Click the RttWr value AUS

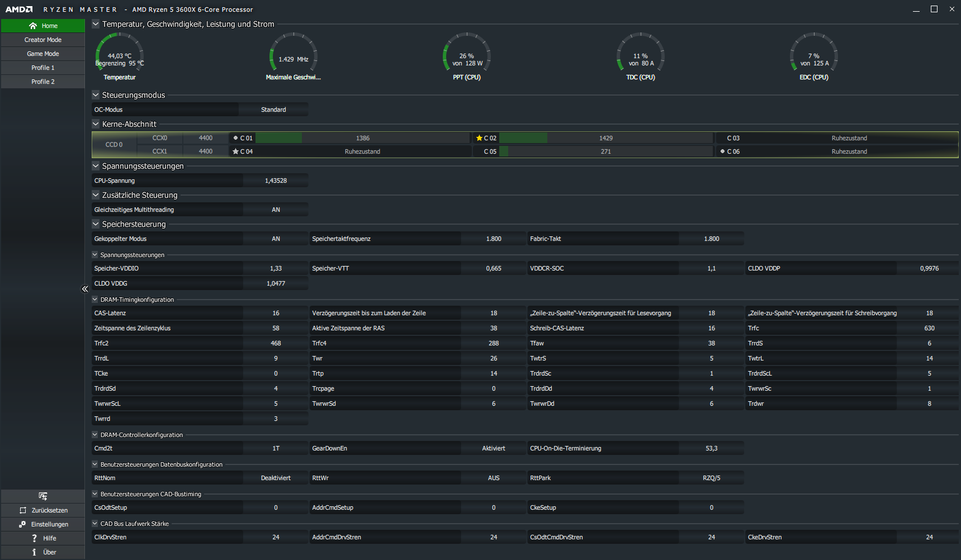[x=494, y=478]
